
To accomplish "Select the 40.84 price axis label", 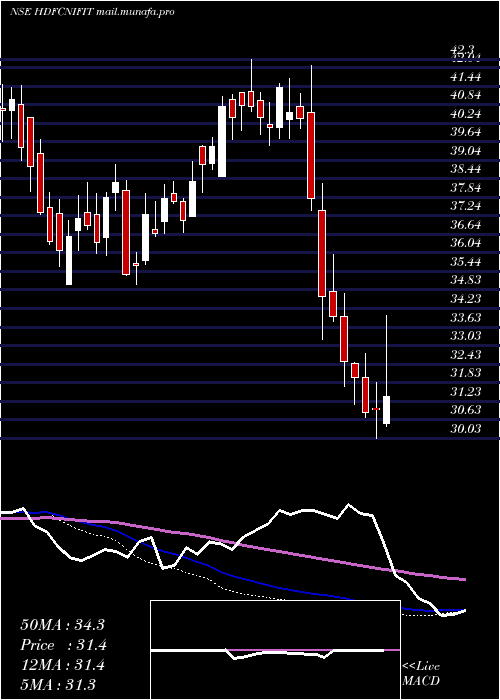I will tap(465, 96).
